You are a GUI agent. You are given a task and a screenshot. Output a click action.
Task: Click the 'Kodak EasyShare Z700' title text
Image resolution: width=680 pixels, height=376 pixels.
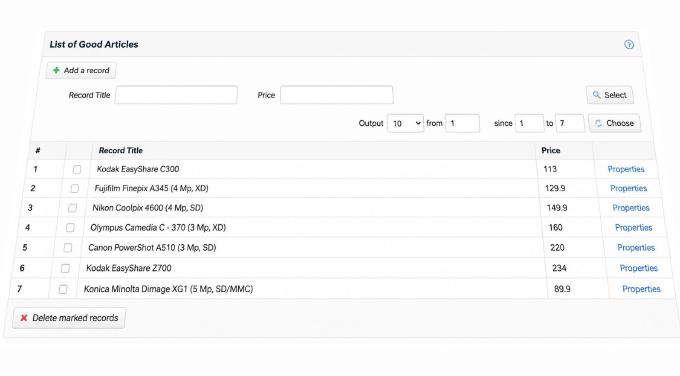coord(129,268)
